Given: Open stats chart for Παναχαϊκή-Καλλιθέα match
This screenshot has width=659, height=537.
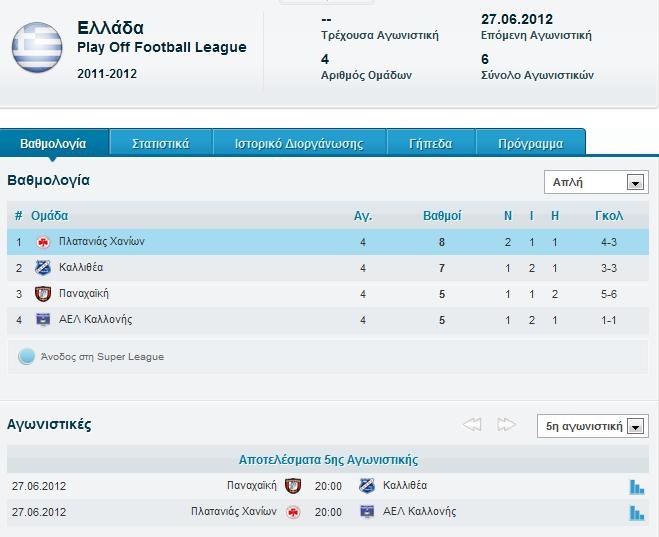Looking at the screenshot, I should [x=637, y=487].
